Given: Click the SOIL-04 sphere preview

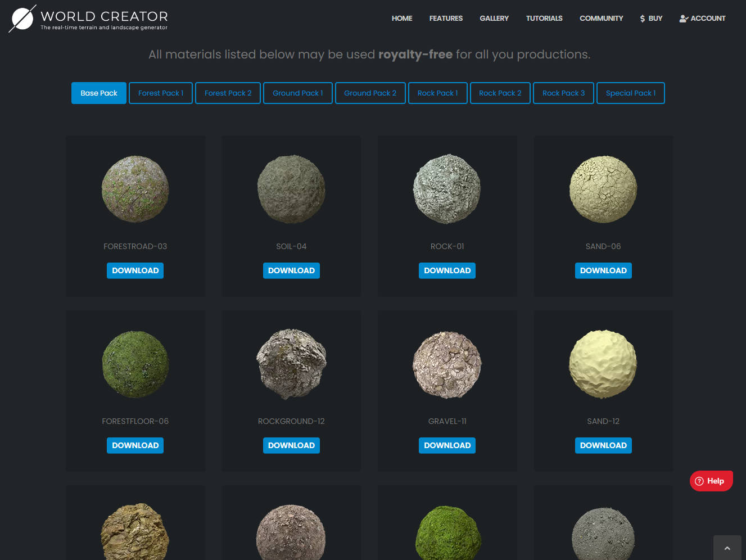Looking at the screenshot, I should (291, 189).
